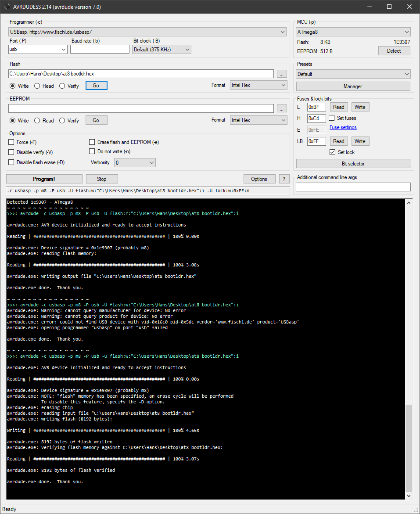Viewport: 420px width, 514px height.
Task: Click the 'Ready' status bar text
Action: click(9, 509)
